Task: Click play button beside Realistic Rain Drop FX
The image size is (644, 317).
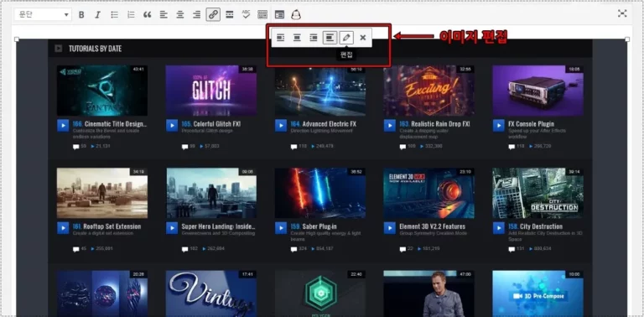Action: pos(389,126)
